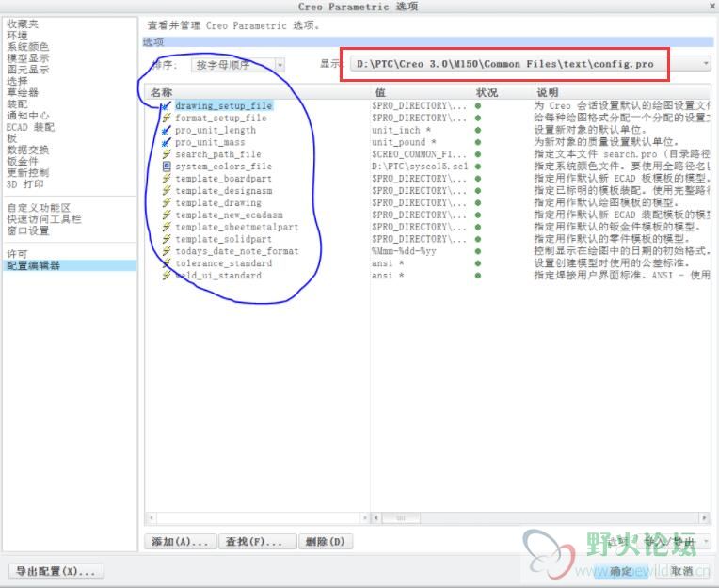719x588 pixels.
Task: Click the unit_pound * value
Action: point(404,142)
